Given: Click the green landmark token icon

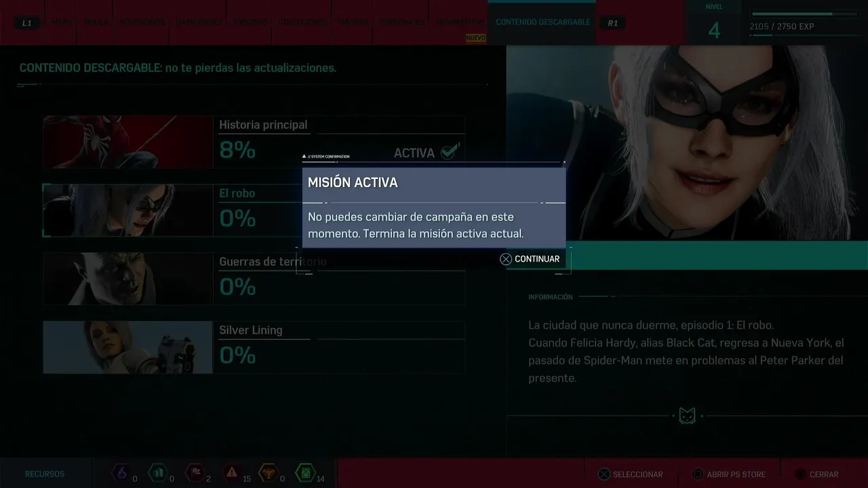Looking at the screenshot, I should (158, 472).
